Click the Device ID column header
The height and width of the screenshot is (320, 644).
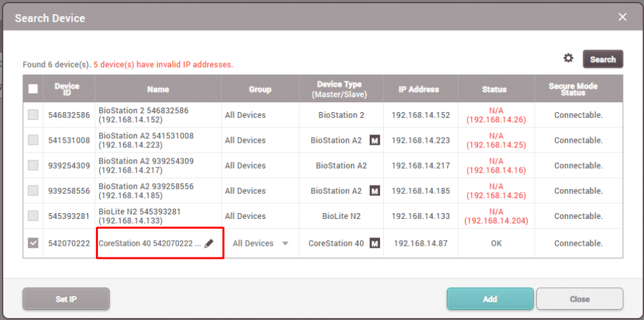[x=67, y=89]
